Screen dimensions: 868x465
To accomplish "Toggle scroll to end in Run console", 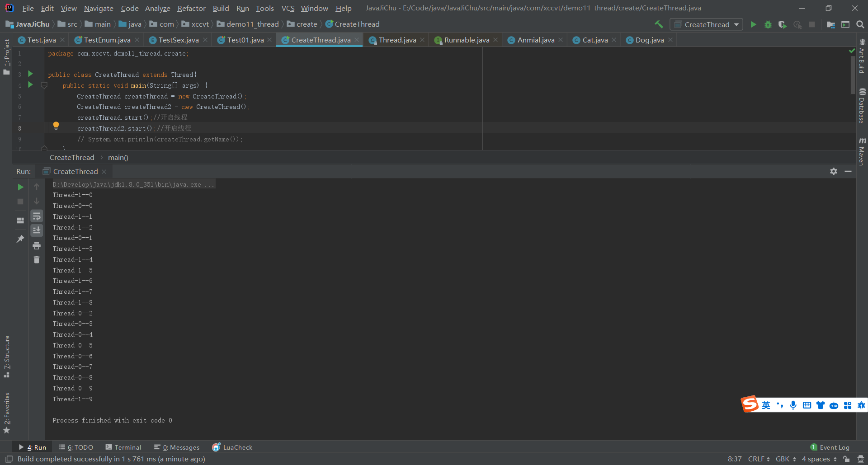I will 37,230.
